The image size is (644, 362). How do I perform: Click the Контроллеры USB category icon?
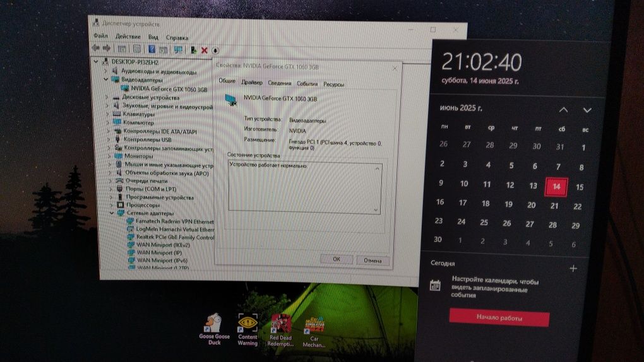117,139
